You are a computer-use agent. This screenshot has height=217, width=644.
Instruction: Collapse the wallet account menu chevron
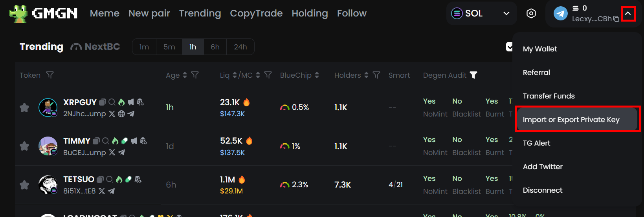tap(628, 14)
